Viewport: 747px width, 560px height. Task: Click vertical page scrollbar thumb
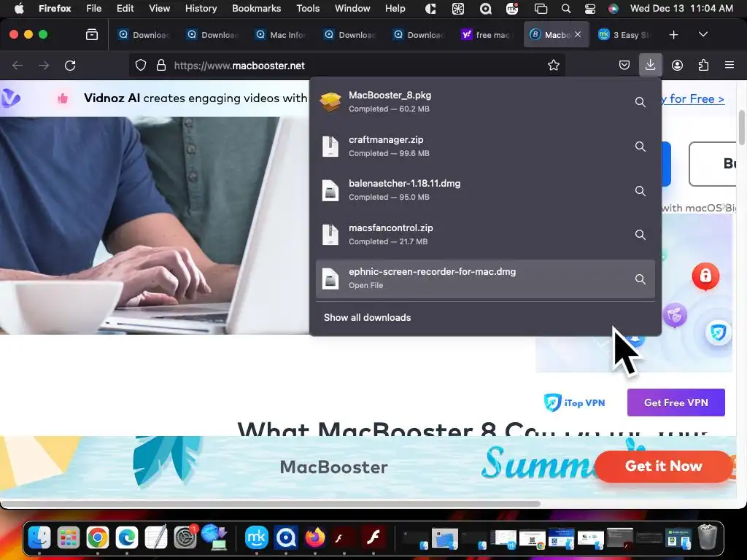pos(741,127)
